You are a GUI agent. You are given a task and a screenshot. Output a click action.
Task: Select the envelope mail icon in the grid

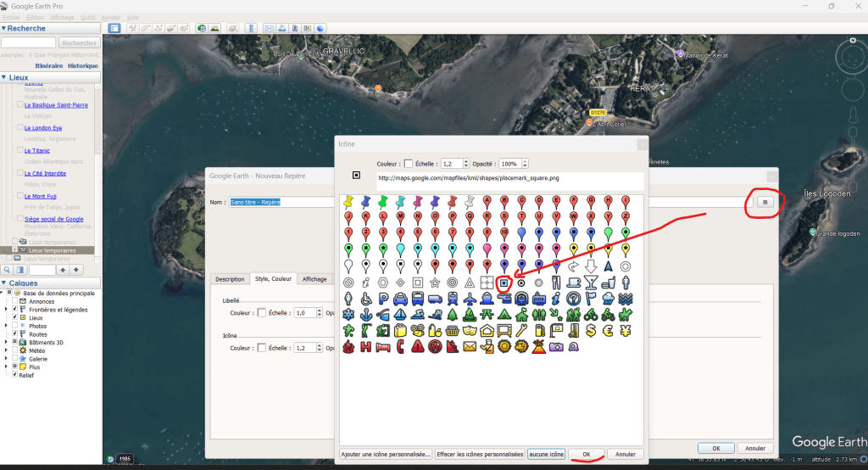point(470,347)
